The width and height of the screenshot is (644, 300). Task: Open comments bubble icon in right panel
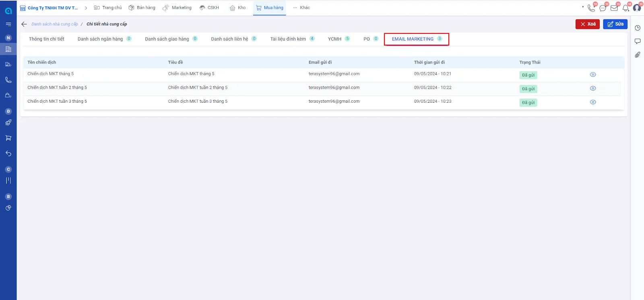pos(638,41)
